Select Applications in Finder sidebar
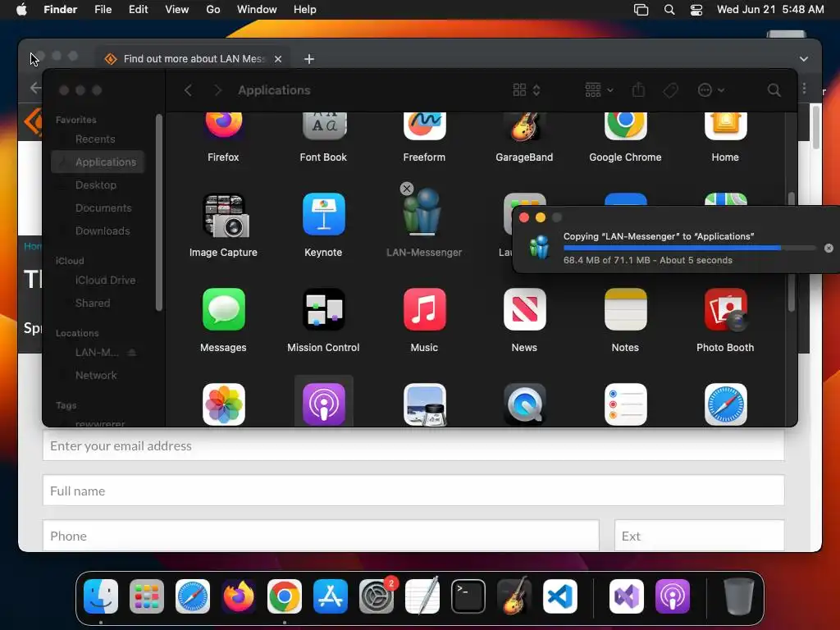This screenshot has height=630, width=840. (x=98, y=162)
